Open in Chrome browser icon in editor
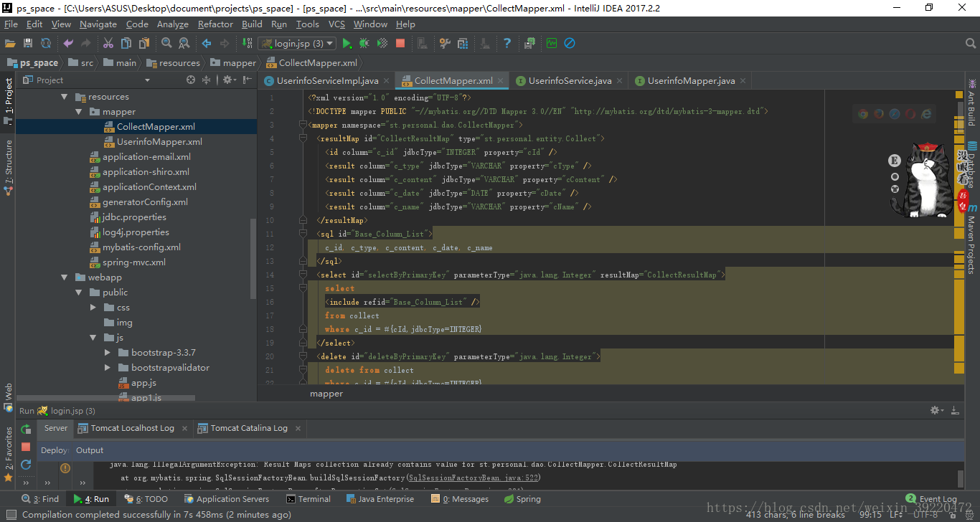This screenshot has height=522, width=980. tap(863, 113)
